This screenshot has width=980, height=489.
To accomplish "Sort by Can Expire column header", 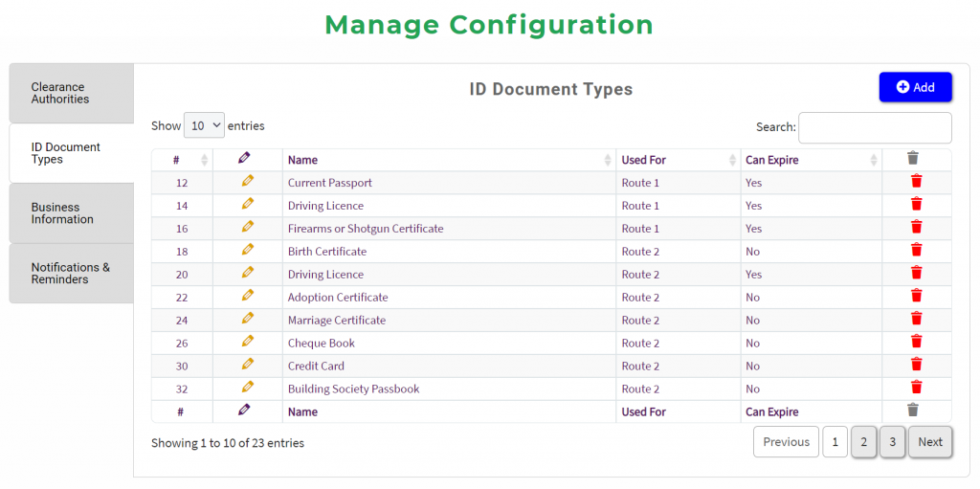I will click(810, 160).
